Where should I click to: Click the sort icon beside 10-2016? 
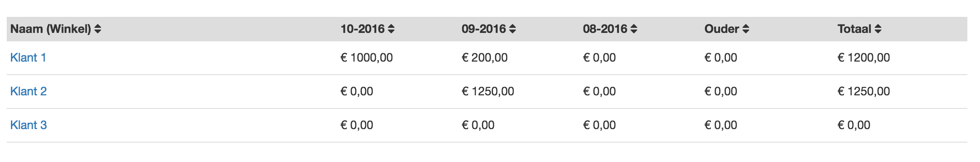[391, 29]
